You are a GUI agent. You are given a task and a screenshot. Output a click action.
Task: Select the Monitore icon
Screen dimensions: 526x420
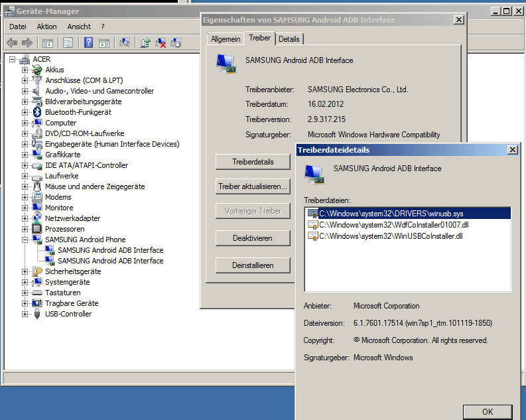click(x=37, y=208)
